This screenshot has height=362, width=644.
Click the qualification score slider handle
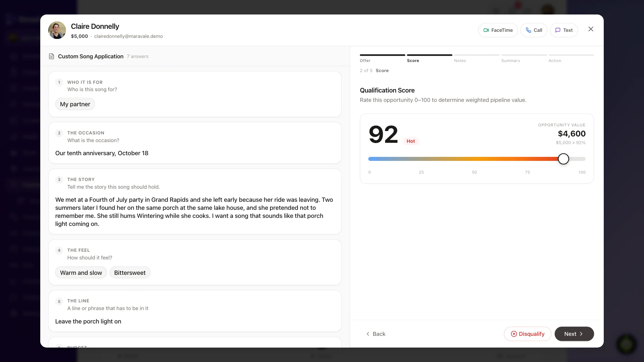pyautogui.click(x=563, y=159)
